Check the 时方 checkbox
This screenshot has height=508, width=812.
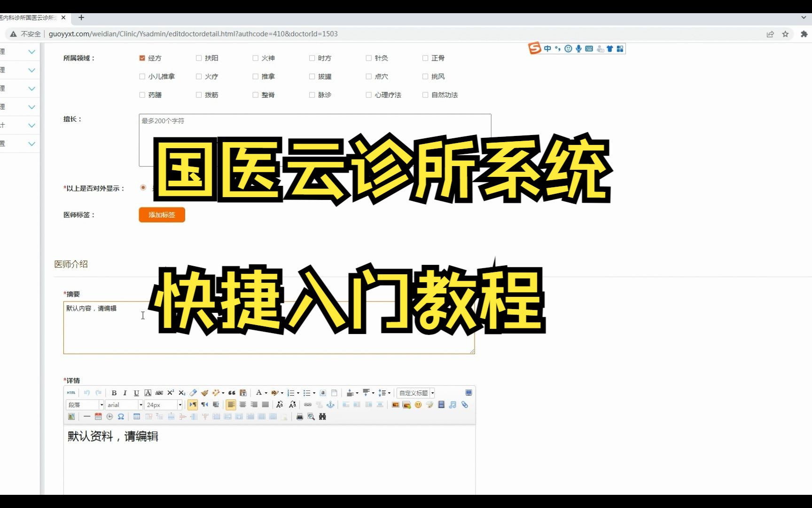[x=312, y=58]
